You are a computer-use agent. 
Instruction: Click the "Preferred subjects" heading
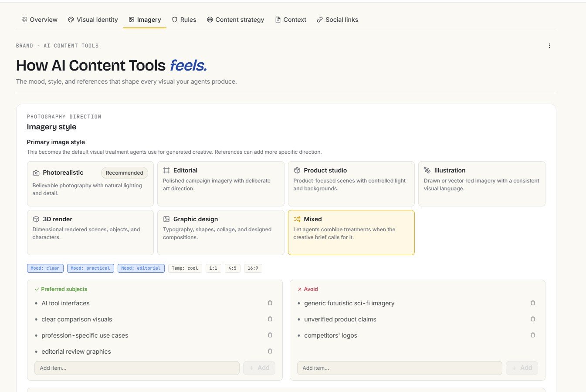[x=64, y=289]
